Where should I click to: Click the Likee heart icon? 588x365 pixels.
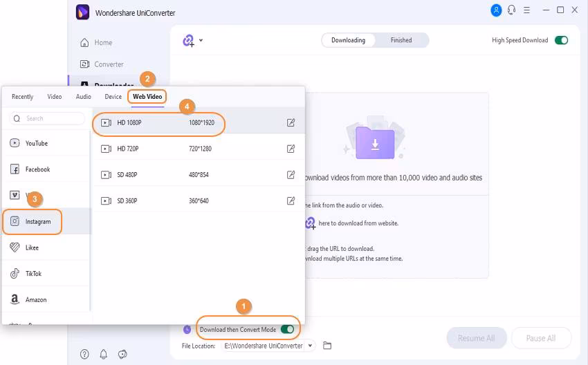tap(15, 247)
